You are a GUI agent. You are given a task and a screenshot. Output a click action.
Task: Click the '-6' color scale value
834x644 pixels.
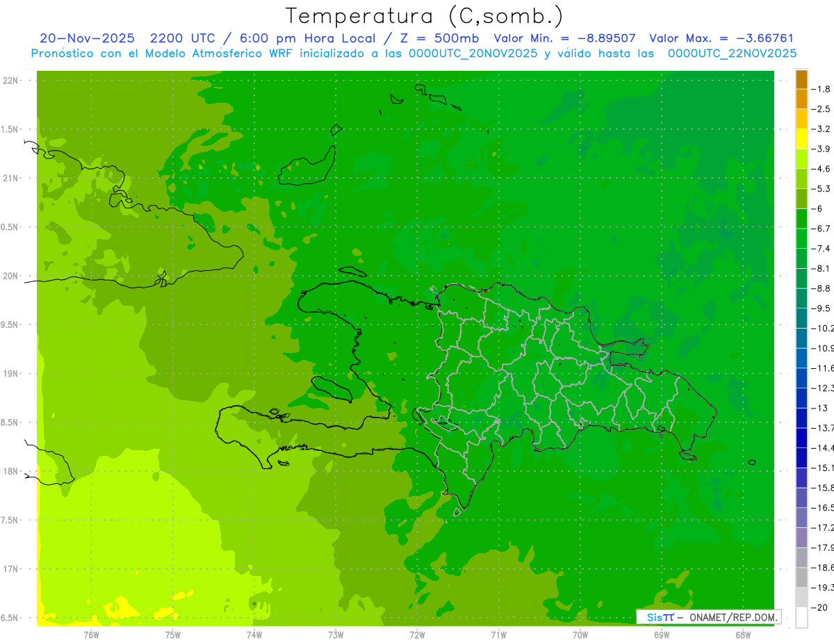pos(817,208)
